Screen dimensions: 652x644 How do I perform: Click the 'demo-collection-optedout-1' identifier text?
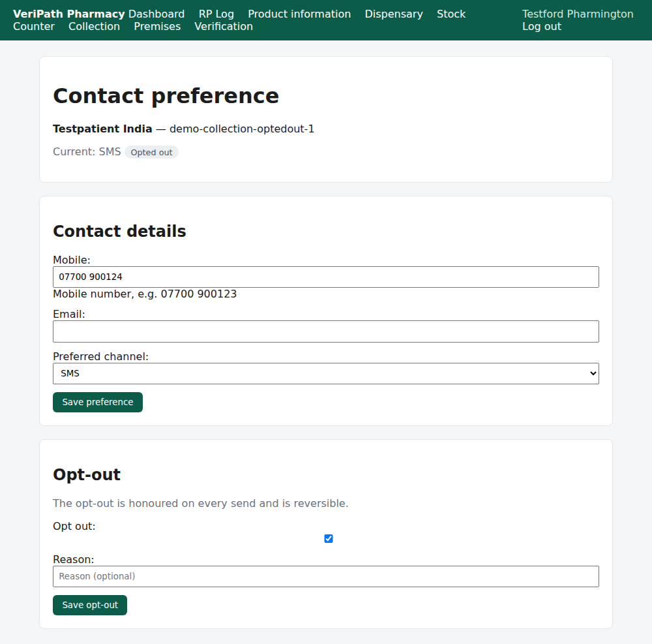pyautogui.click(x=242, y=129)
